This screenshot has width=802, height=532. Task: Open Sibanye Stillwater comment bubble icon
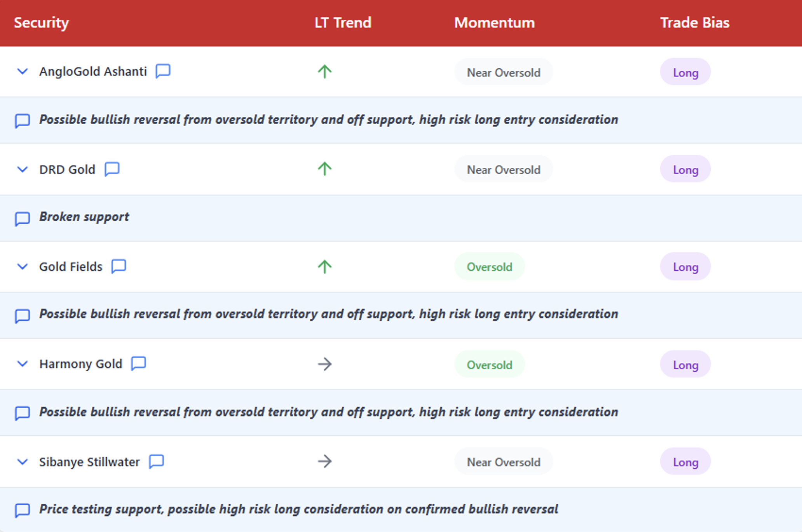156,461
